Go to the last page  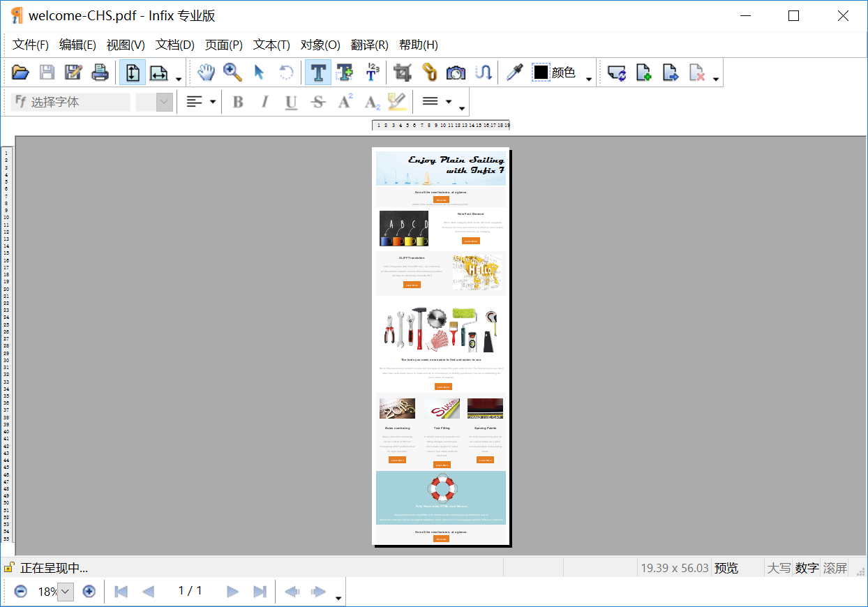(260, 592)
